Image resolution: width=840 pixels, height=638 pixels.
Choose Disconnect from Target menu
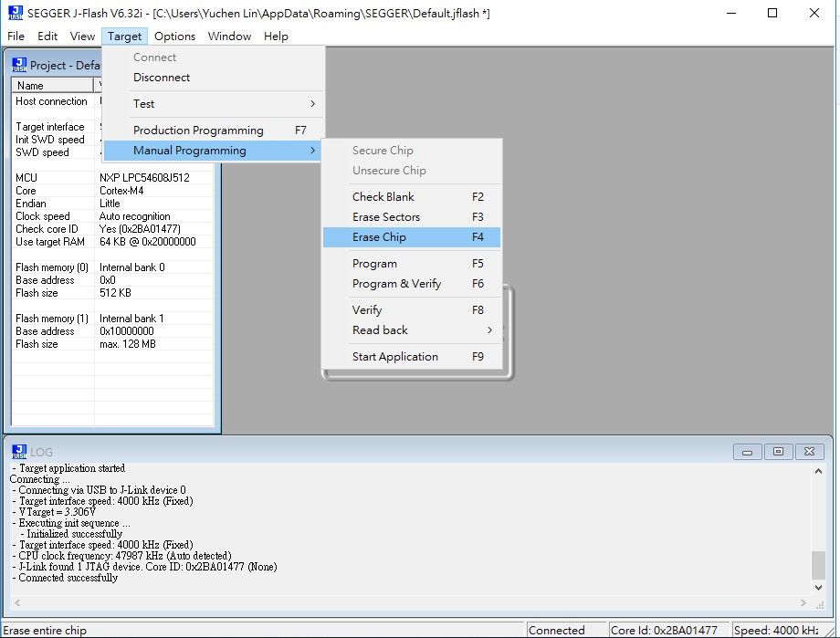point(214,78)
